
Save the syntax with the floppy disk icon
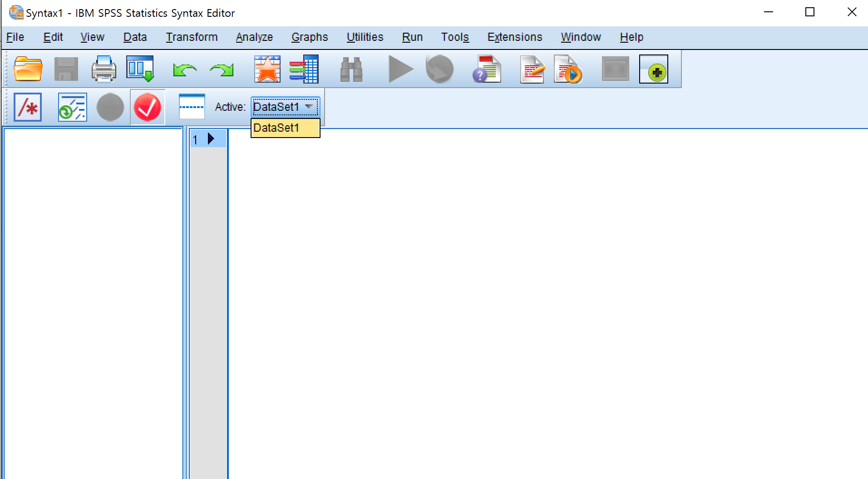(x=66, y=69)
